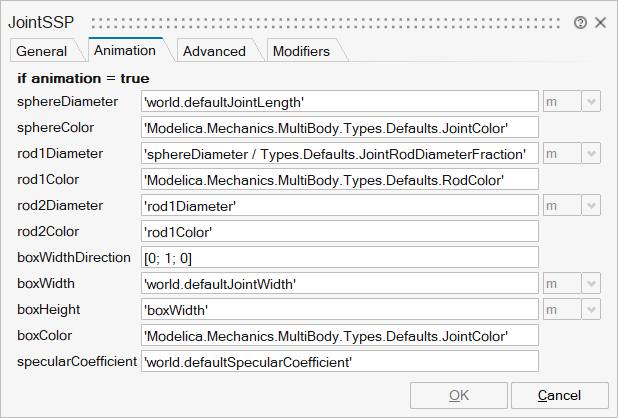Open the rod1Diameter unit dropdown
Viewport: 618px width, 418px height.
pyautogui.click(x=591, y=153)
